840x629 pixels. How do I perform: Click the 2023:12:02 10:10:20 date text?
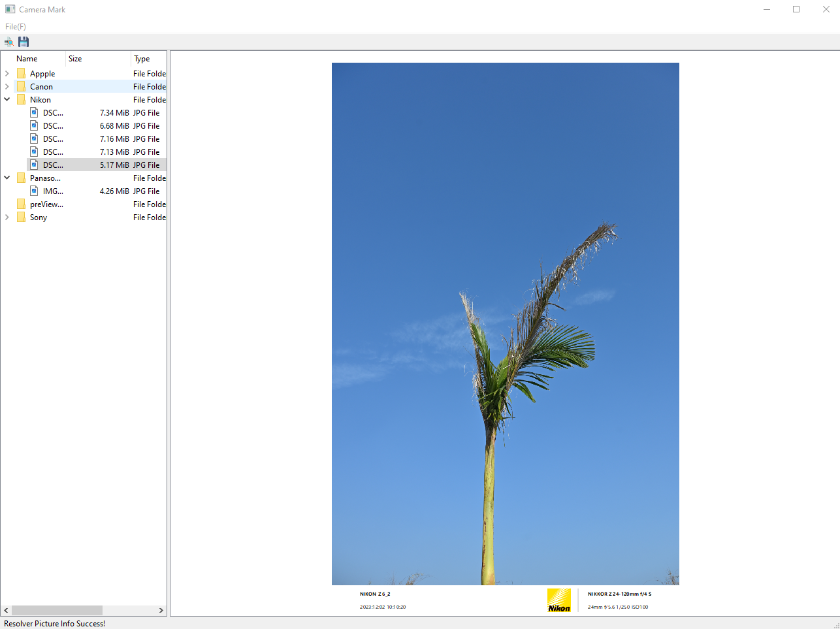(x=383, y=607)
